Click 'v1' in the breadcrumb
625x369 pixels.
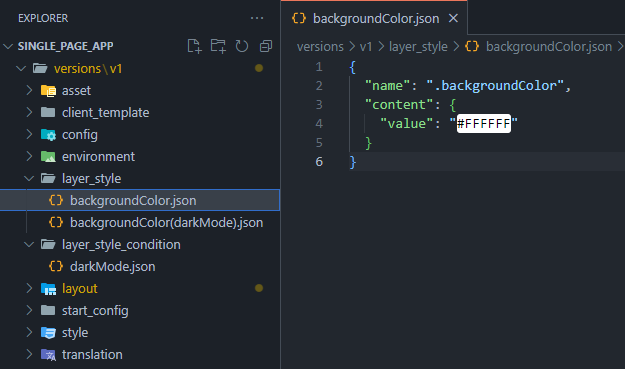pyautogui.click(x=366, y=47)
